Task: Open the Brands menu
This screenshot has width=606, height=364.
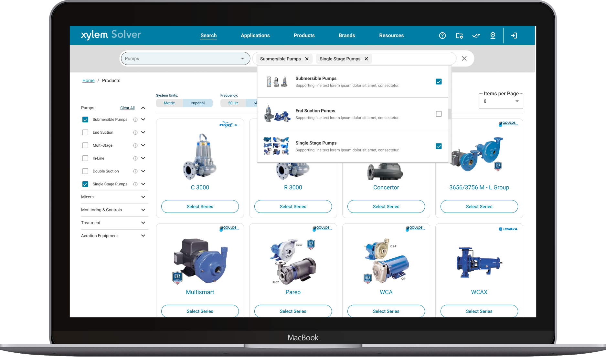Action: pos(346,36)
